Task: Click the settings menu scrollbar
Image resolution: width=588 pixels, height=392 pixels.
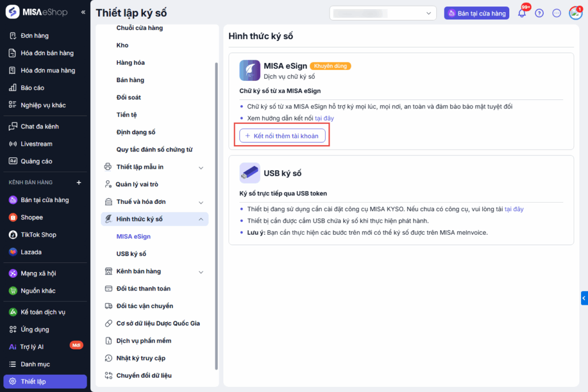Action: [216, 216]
